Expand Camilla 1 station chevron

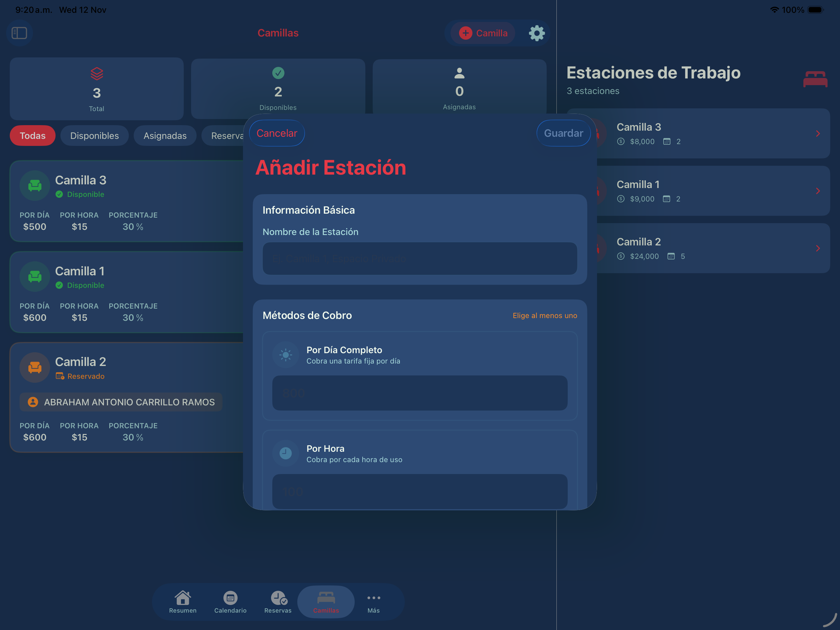[x=818, y=191]
